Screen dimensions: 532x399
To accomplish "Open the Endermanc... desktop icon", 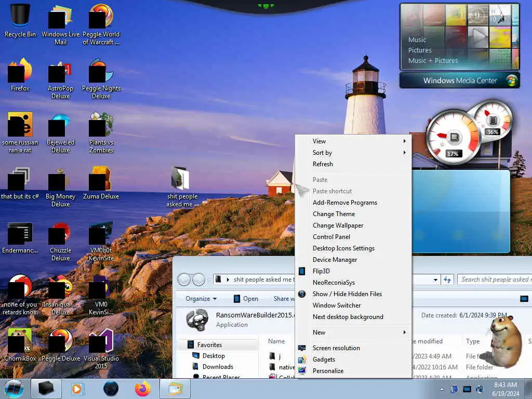I will [20, 237].
